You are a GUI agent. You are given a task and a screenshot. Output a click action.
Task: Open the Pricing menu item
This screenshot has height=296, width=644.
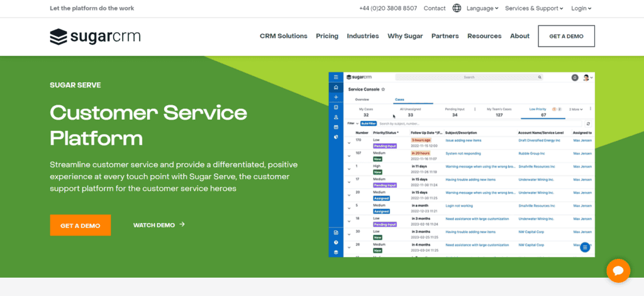pyautogui.click(x=327, y=36)
